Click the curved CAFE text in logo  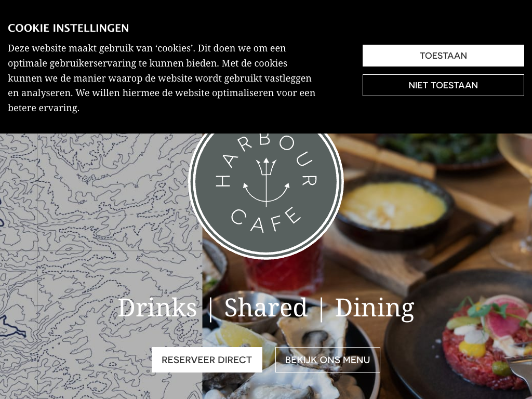point(265,220)
